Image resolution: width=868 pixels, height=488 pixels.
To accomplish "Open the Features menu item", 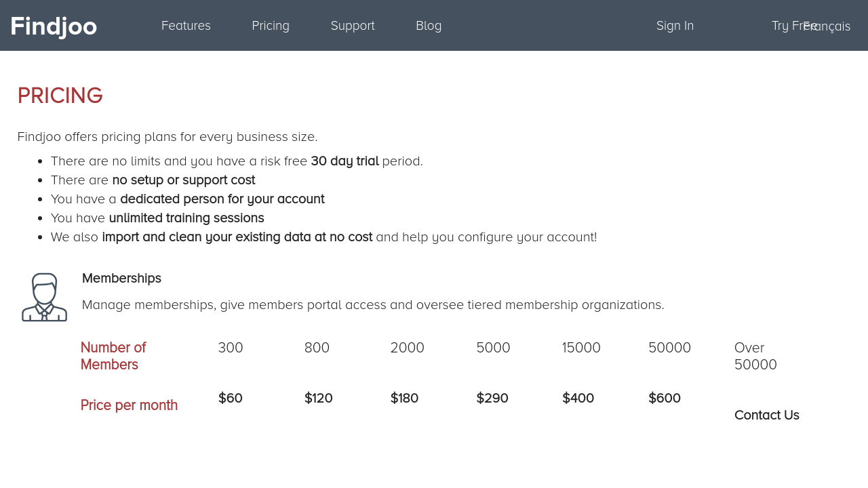I will [186, 26].
